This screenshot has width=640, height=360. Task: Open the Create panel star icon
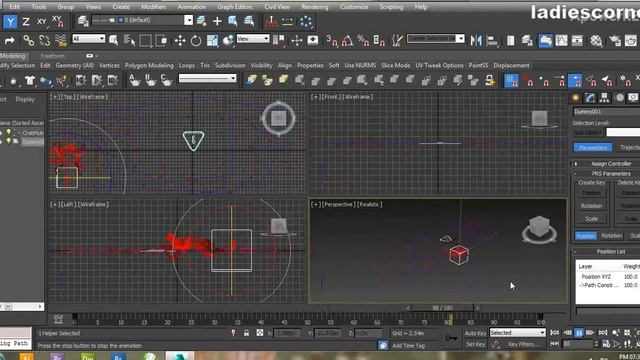[x=576, y=98]
